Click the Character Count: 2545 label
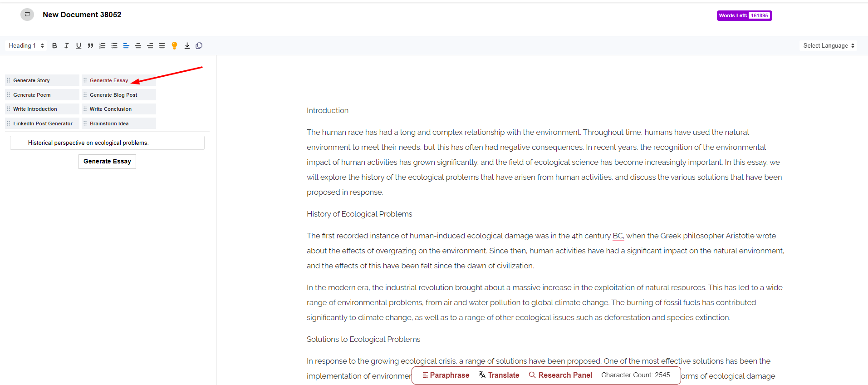Image resolution: width=868 pixels, height=385 pixels. 635,375
